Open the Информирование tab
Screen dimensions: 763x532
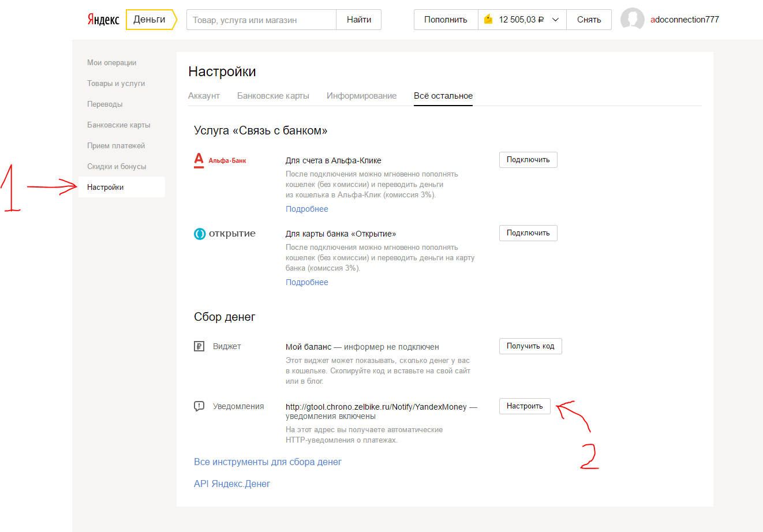click(x=361, y=96)
